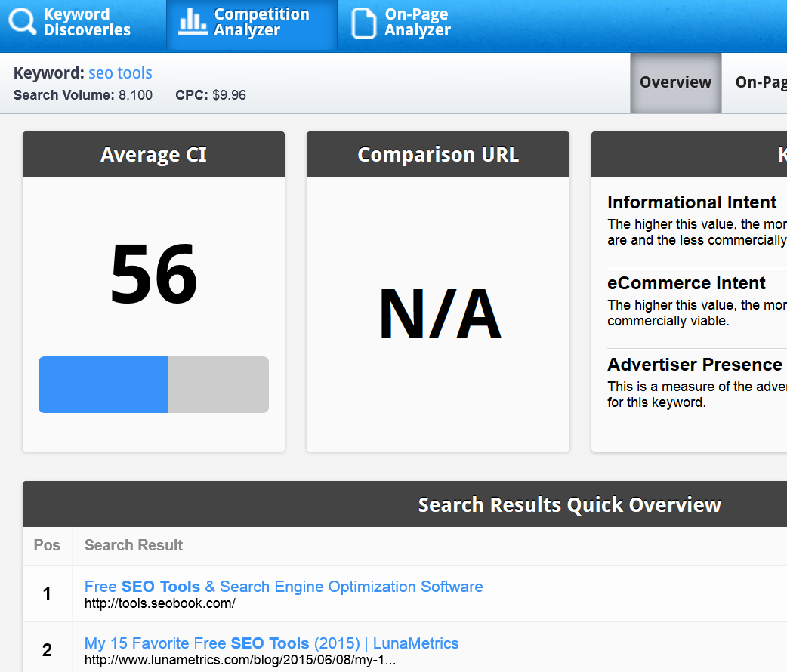Click the lunametrics.com URL text
Screen dimensions: 787x672
(240, 660)
